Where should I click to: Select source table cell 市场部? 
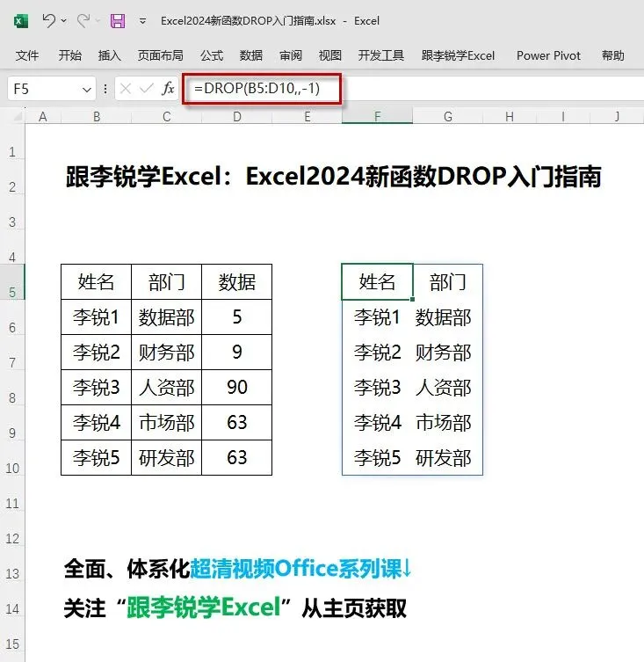167,423
